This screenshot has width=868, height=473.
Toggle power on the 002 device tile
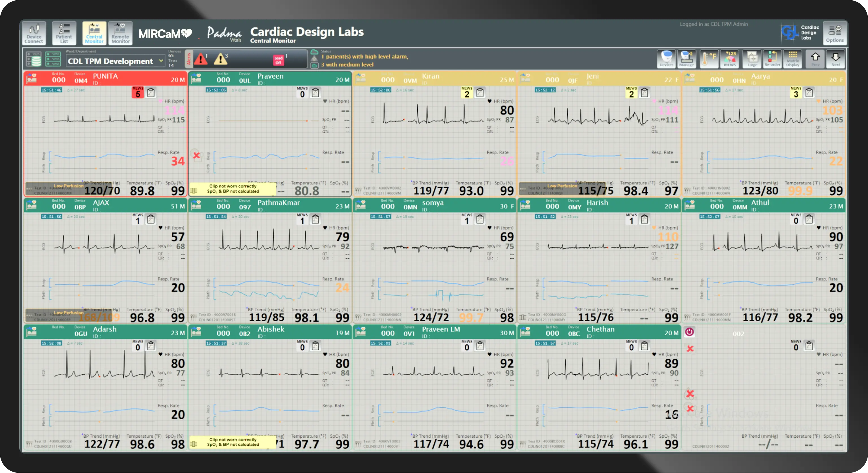click(690, 332)
